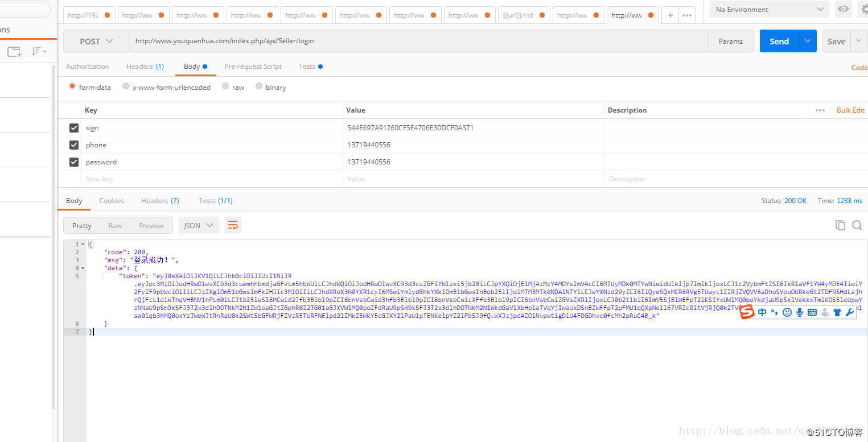Create a new collection via folder-plus icon
Image resolution: width=868 pixels, height=442 pixels.
coord(14,52)
